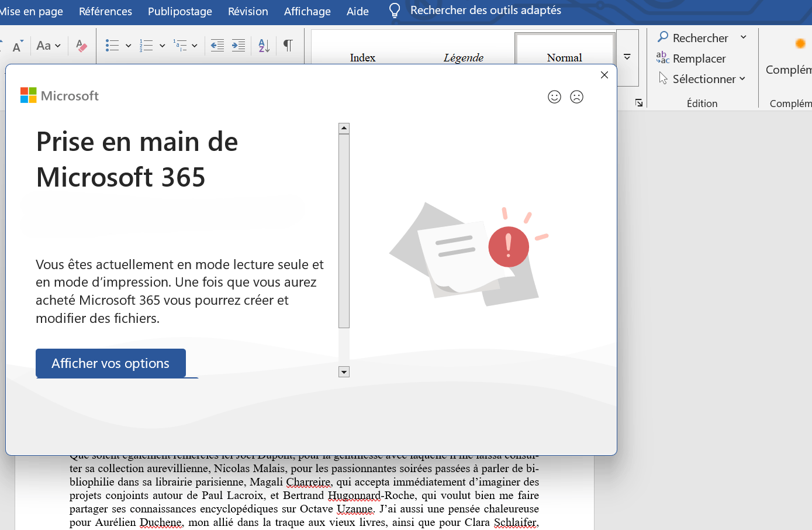Click the name "Clara" in the document

477,522
